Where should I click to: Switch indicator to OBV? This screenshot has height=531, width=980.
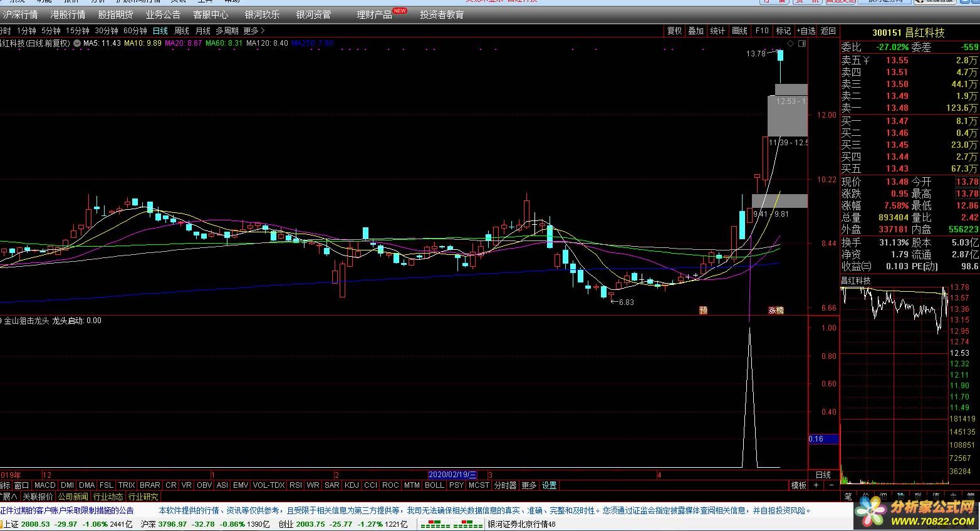coord(204,485)
